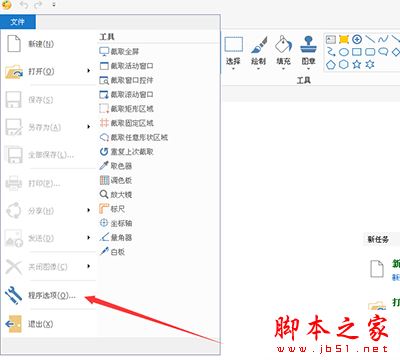Image resolution: width=400 pixels, height=360 pixels.
Task: Select the curved arrow shape
Action: [x=331, y=52]
